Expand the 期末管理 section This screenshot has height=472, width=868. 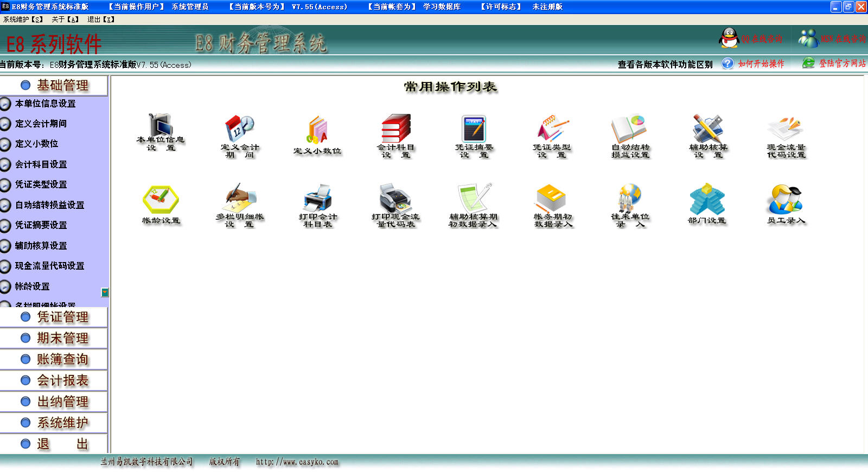pyautogui.click(x=54, y=338)
